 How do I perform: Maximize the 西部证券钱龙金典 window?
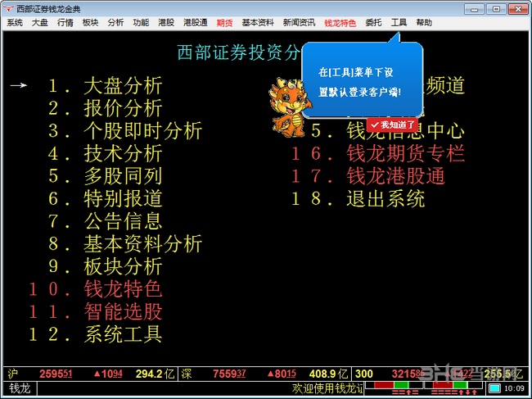(x=496, y=9)
